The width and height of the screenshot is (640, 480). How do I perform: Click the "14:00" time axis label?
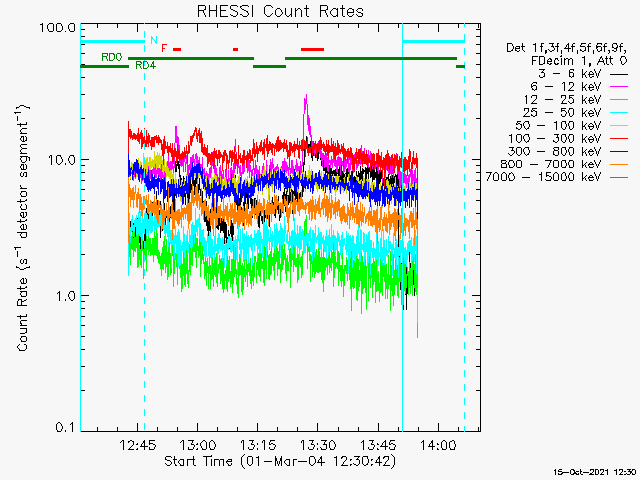point(438,445)
